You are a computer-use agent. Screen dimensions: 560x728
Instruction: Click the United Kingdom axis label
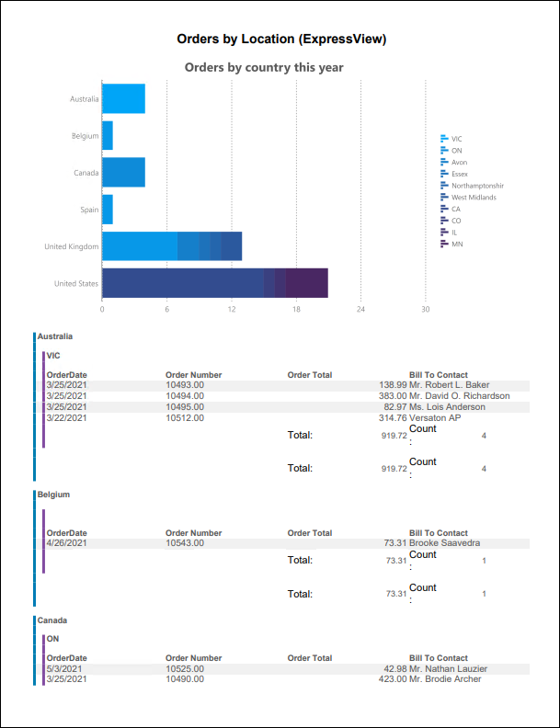(72, 246)
